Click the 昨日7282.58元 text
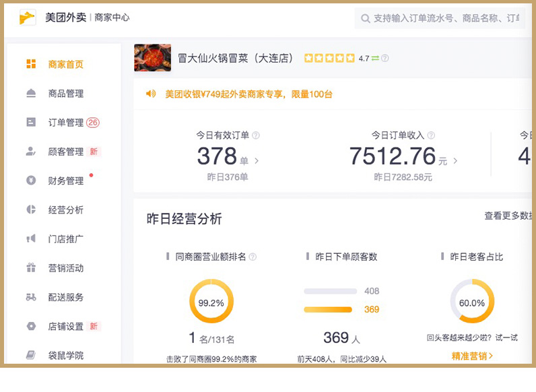This screenshot has width=536, height=392. pyautogui.click(x=403, y=177)
